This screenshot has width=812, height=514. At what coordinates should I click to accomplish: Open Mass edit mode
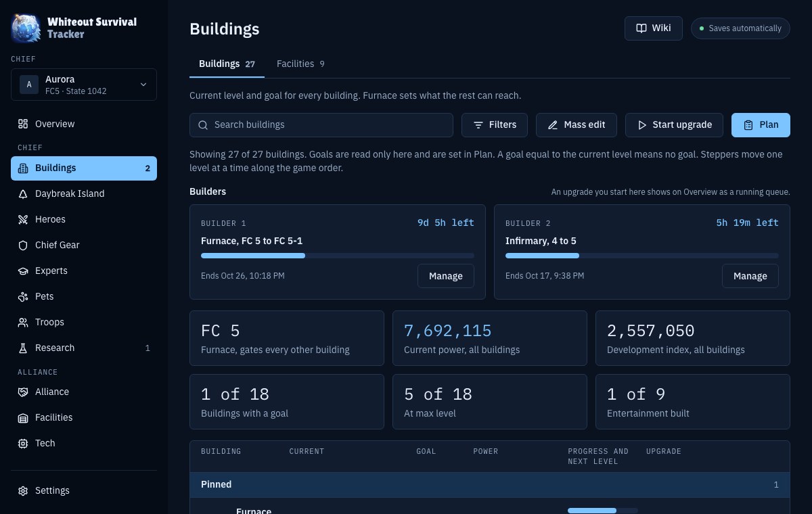[x=577, y=125]
